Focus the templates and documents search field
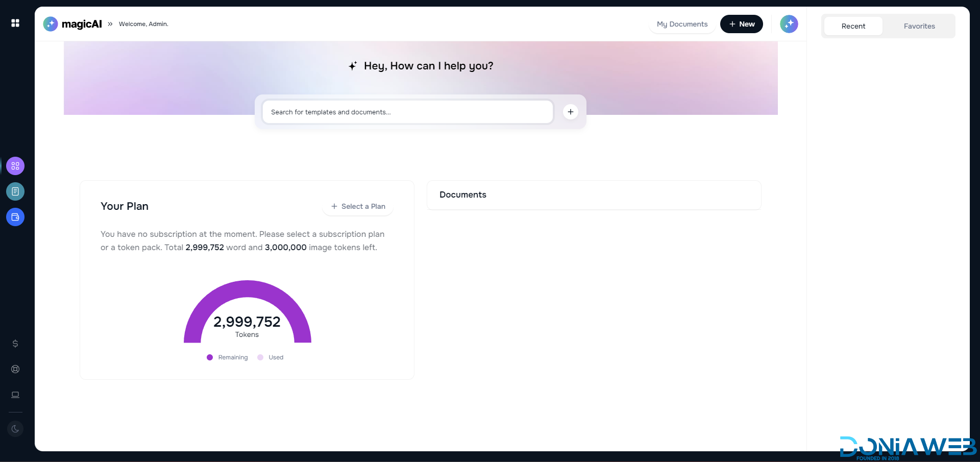Viewport: 980px width, 462px height. pyautogui.click(x=407, y=112)
